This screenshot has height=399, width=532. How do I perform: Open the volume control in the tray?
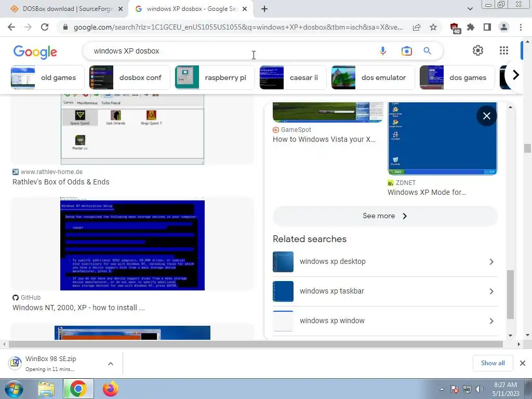[479, 389]
